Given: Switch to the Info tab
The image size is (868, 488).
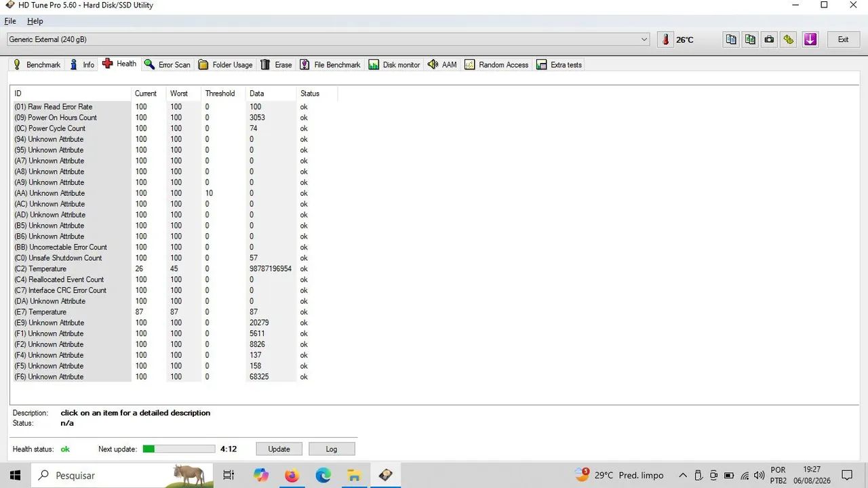Looking at the screenshot, I should (x=82, y=64).
